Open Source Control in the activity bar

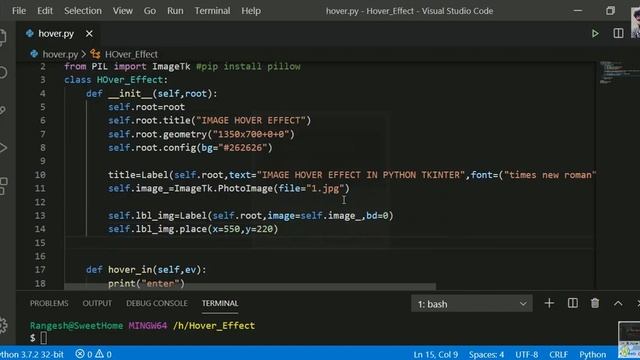(x=3, y=110)
